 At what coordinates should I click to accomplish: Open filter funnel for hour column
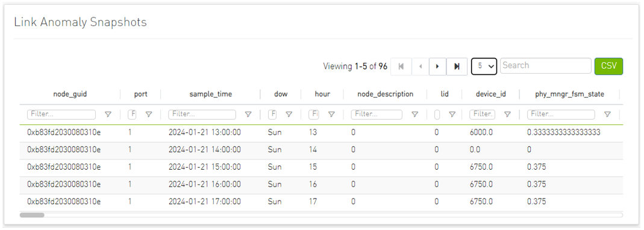[331, 114]
